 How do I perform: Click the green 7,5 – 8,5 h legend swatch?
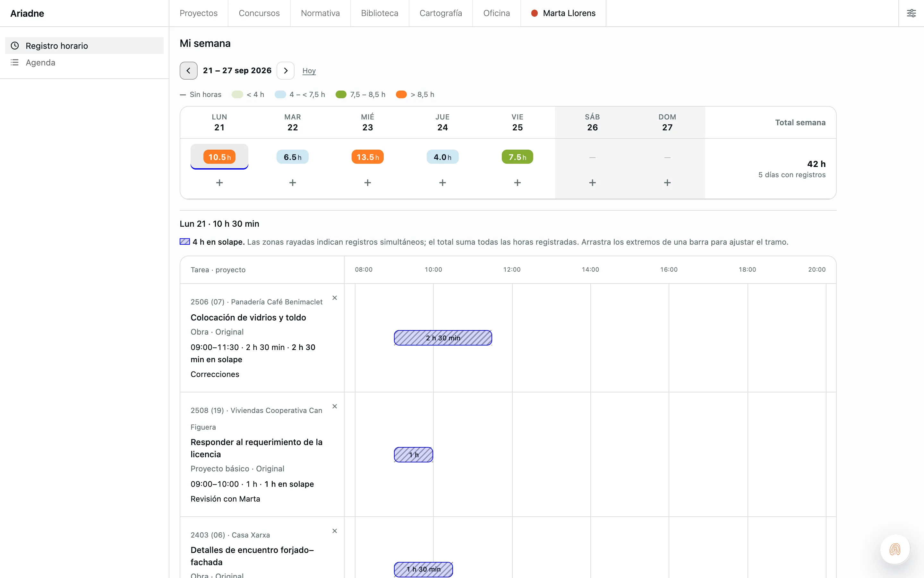(341, 94)
